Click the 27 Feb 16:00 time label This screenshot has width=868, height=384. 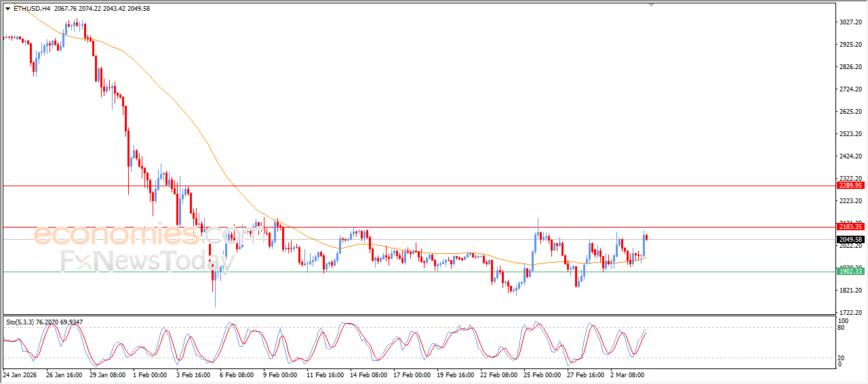(585, 374)
